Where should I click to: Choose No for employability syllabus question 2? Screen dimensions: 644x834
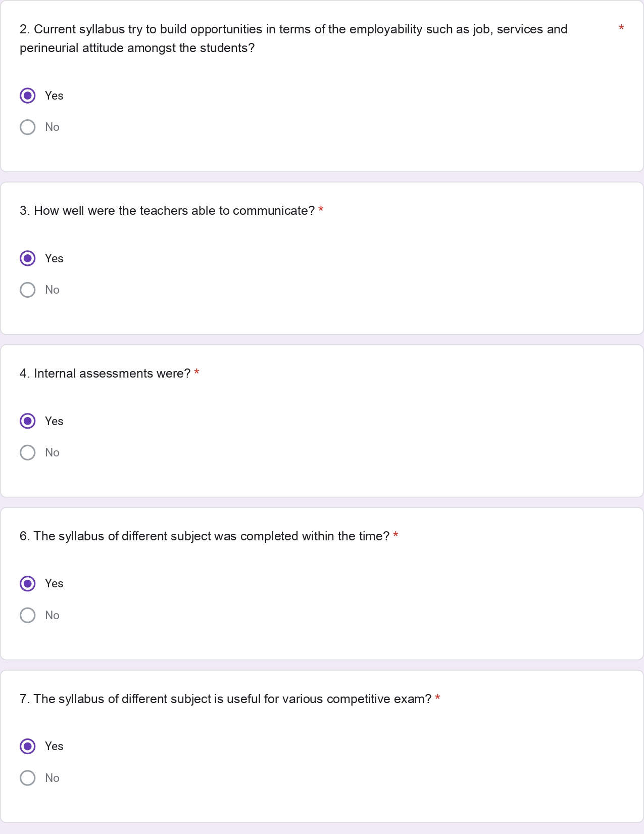[28, 127]
